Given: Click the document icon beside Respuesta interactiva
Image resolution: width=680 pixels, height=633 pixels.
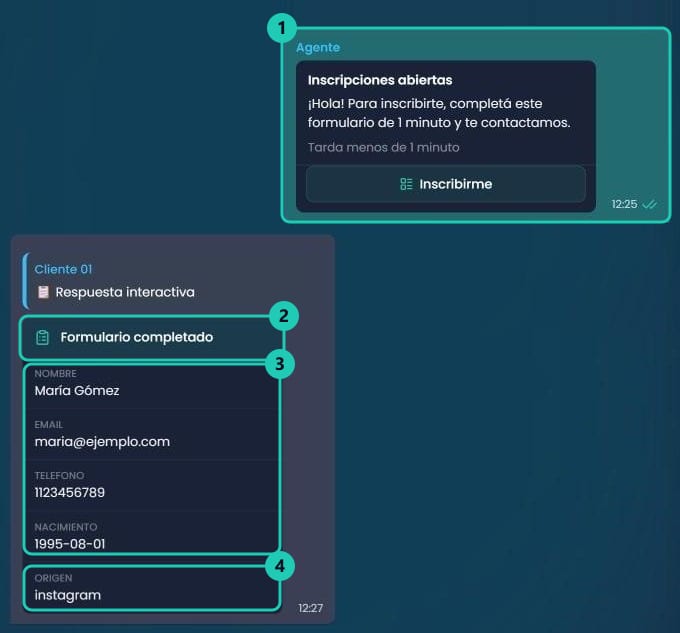Looking at the screenshot, I should [43, 292].
